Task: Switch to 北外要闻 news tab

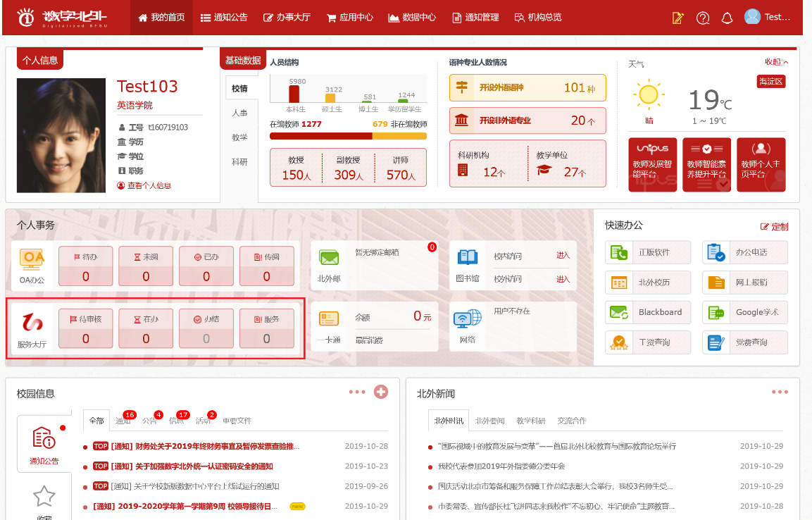Action: pos(490,421)
